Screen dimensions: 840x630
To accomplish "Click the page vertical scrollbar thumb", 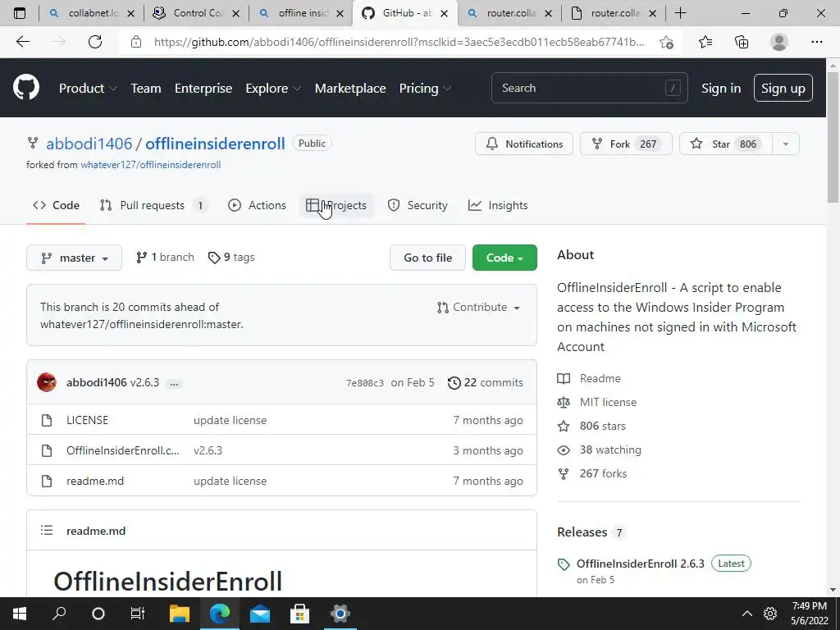I will [833, 137].
